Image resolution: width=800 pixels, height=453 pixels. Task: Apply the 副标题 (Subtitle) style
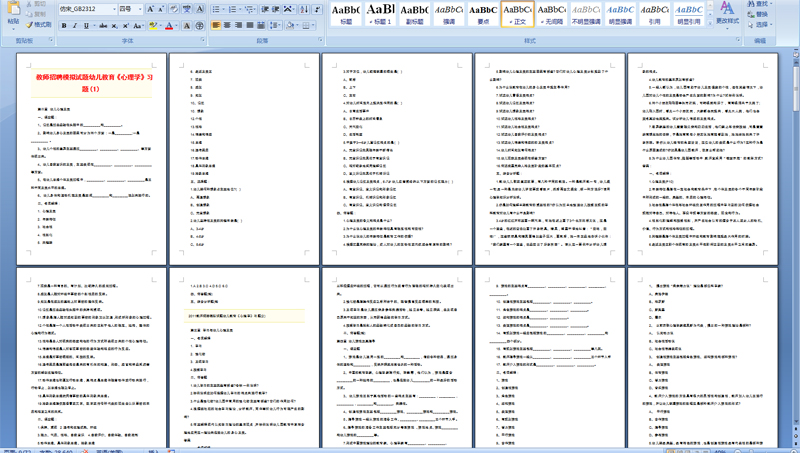(x=414, y=14)
